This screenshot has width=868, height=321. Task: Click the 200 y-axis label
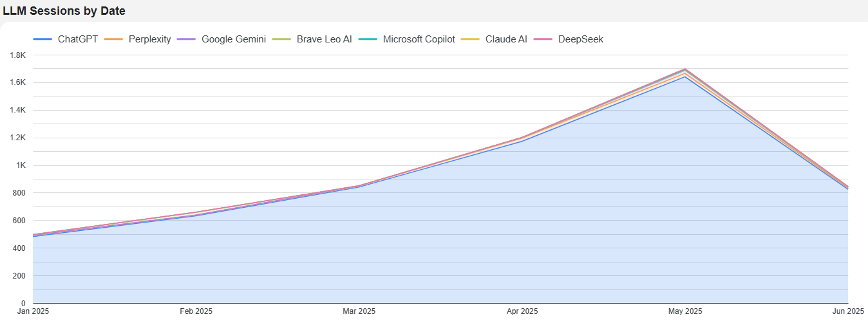click(19, 277)
